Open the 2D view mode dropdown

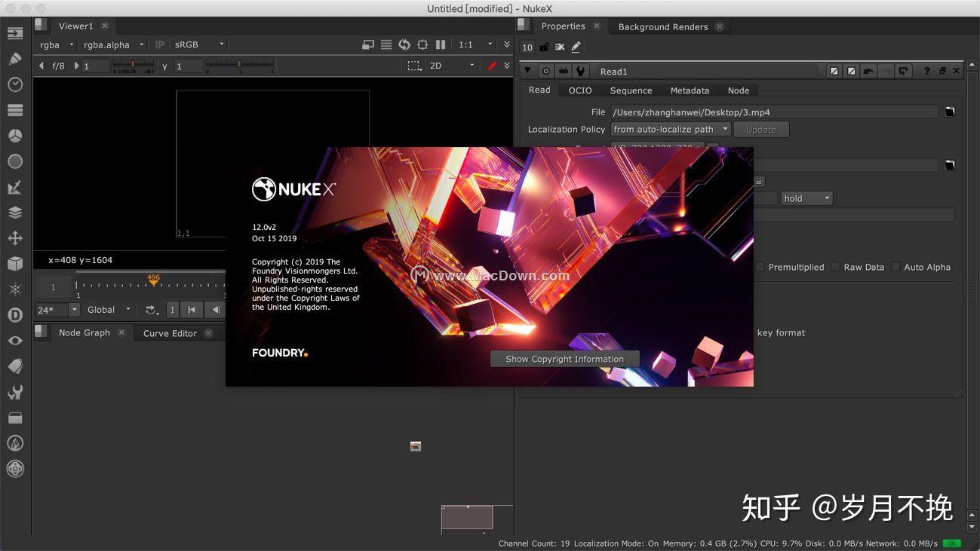coord(452,66)
